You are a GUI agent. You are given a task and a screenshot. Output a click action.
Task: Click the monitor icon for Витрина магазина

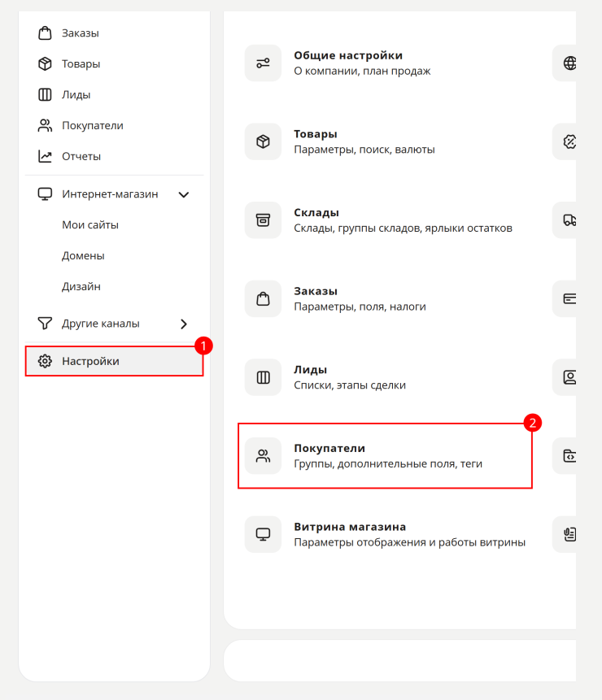[263, 534]
